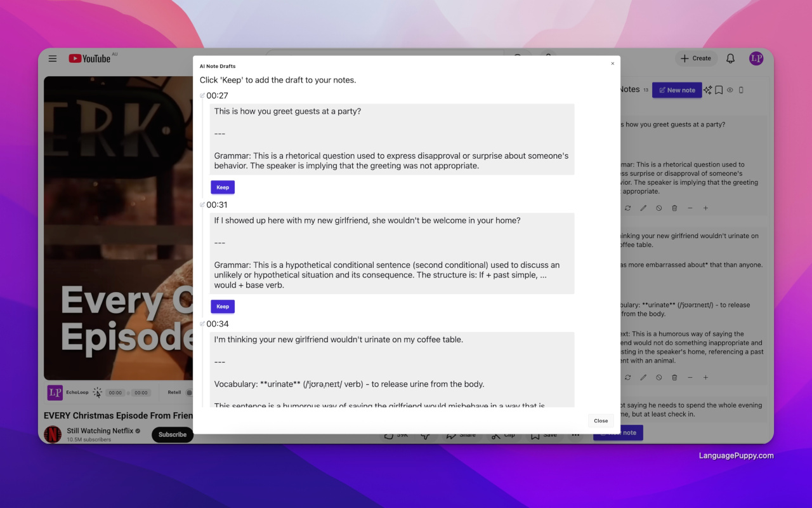The height and width of the screenshot is (508, 812).
Task: Click the Close button in the drafts dialog
Action: [601, 420]
